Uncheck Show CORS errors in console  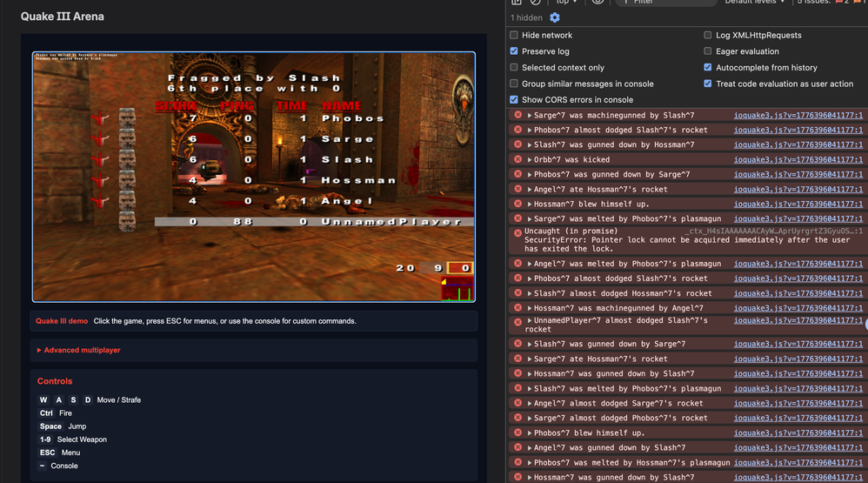coord(514,100)
